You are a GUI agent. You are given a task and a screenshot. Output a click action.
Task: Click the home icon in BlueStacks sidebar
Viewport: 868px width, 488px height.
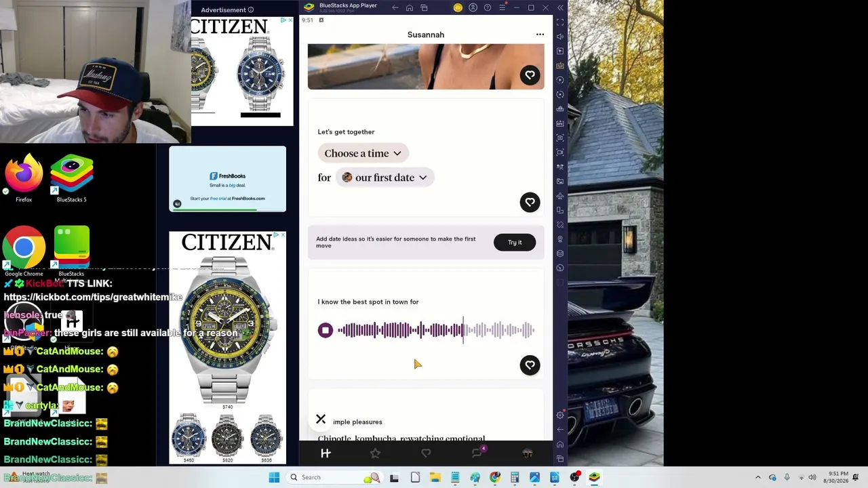pos(560,444)
